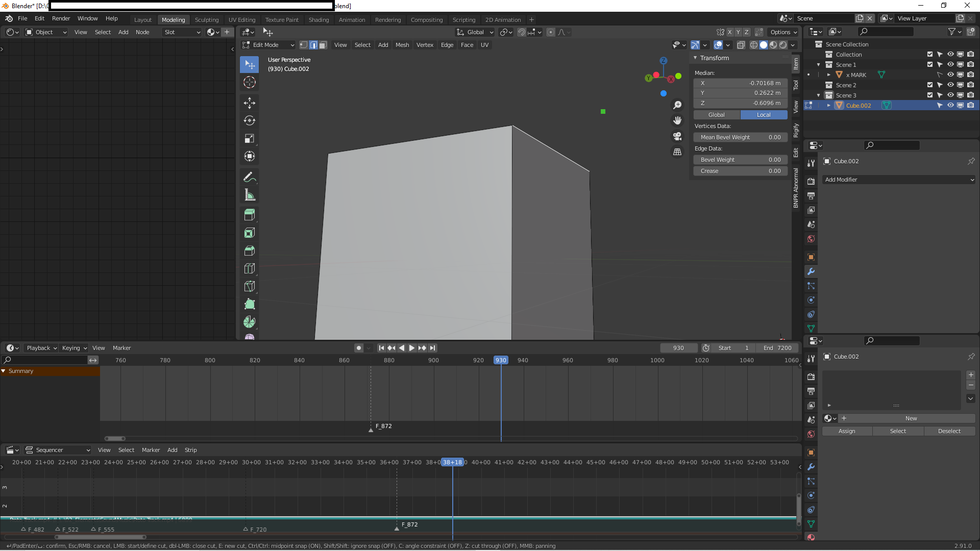Click the End frame 7200 field

point(777,348)
